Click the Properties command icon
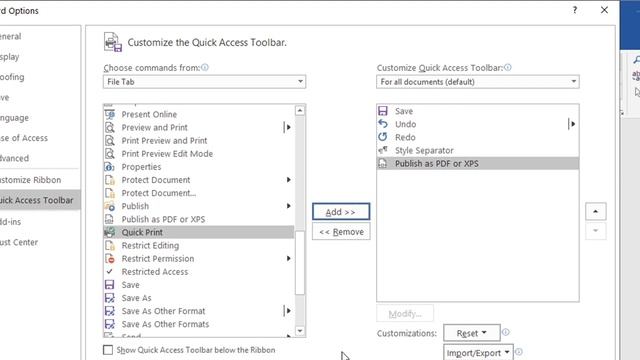The height and width of the screenshot is (360, 640). click(110, 167)
